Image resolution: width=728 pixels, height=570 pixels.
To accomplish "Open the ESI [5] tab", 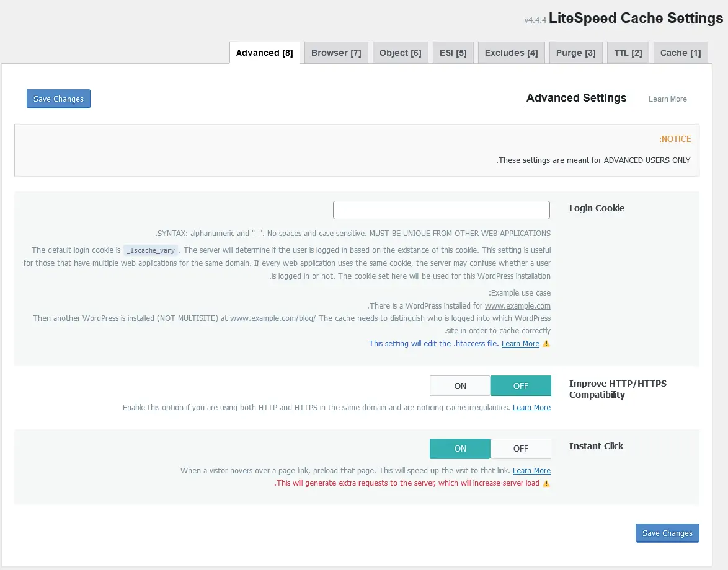I will point(453,53).
